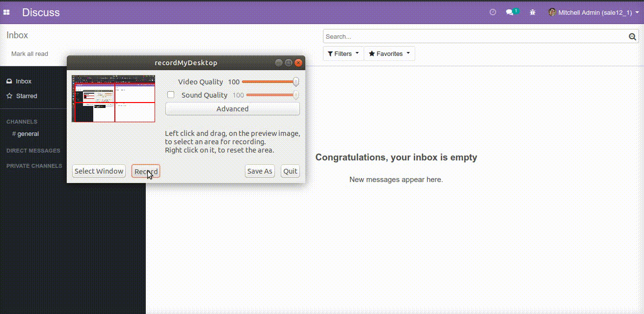
Task: Click the Discuss app title
Action: (x=41, y=12)
